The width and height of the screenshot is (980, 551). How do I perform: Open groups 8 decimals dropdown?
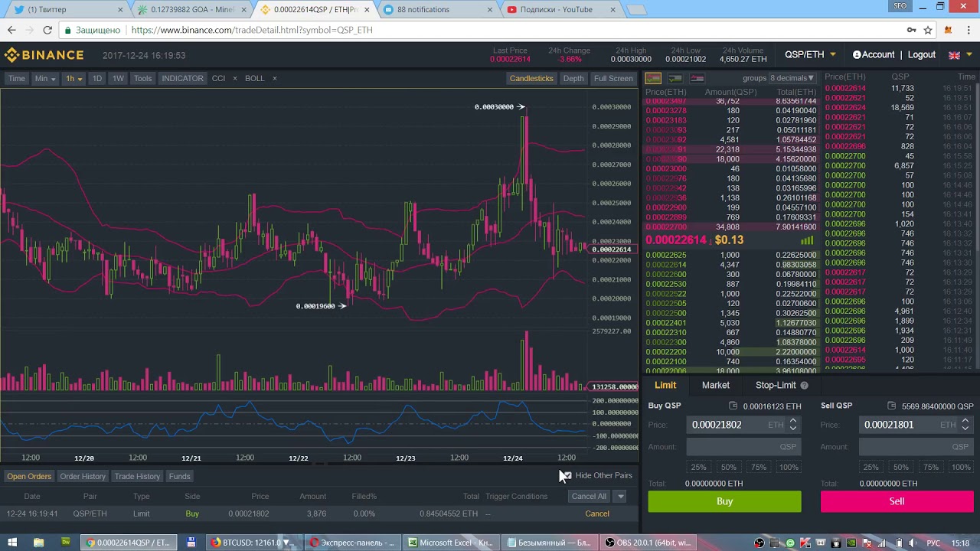click(792, 78)
